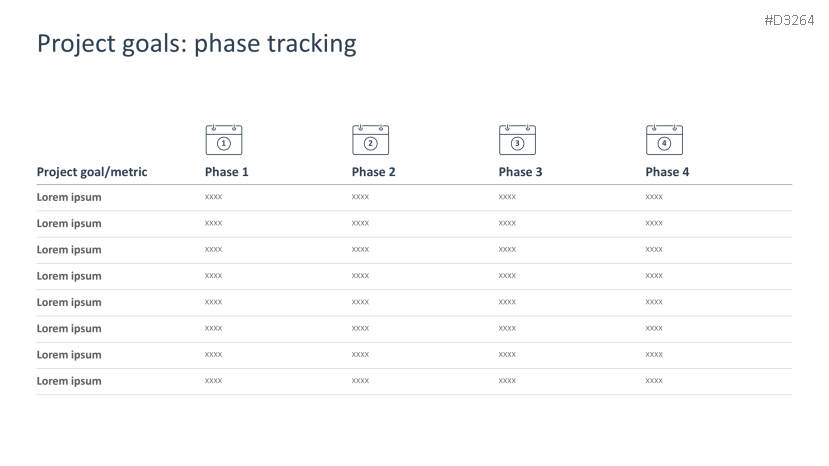Select the calendar icon numbered 4

click(664, 140)
